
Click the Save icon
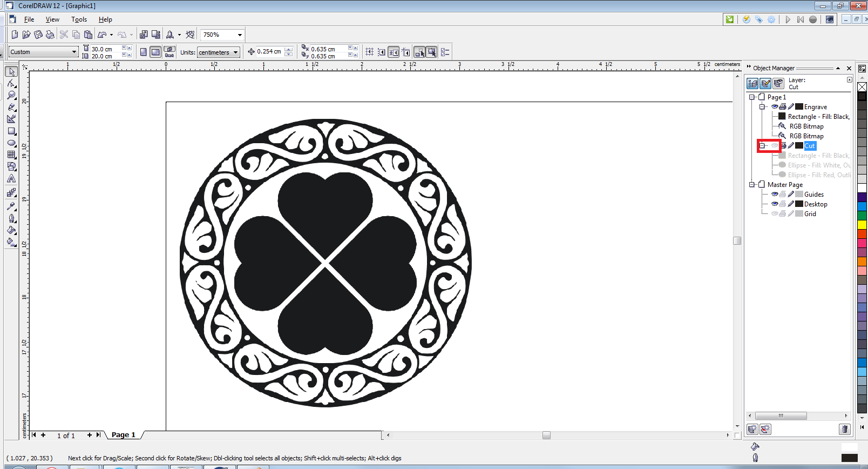(38, 35)
